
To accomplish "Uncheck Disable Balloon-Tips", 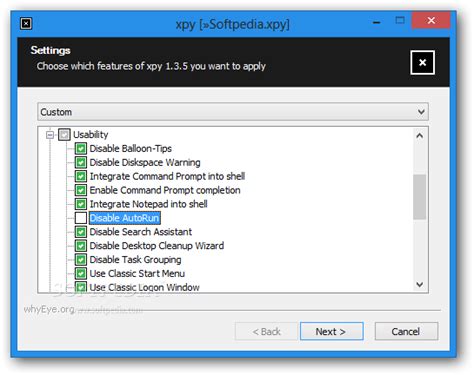I will pyautogui.click(x=81, y=148).
